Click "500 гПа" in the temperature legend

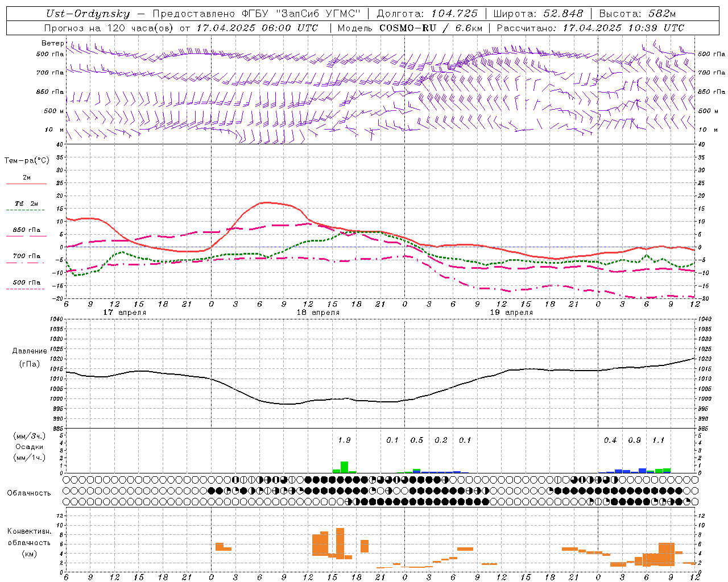point(27,282)
